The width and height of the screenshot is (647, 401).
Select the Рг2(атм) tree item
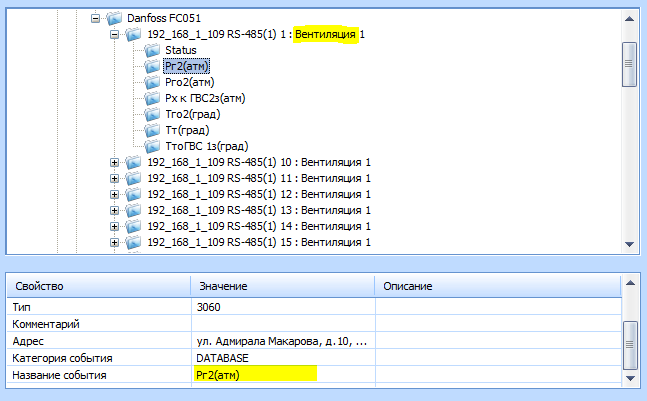[185, 66]
